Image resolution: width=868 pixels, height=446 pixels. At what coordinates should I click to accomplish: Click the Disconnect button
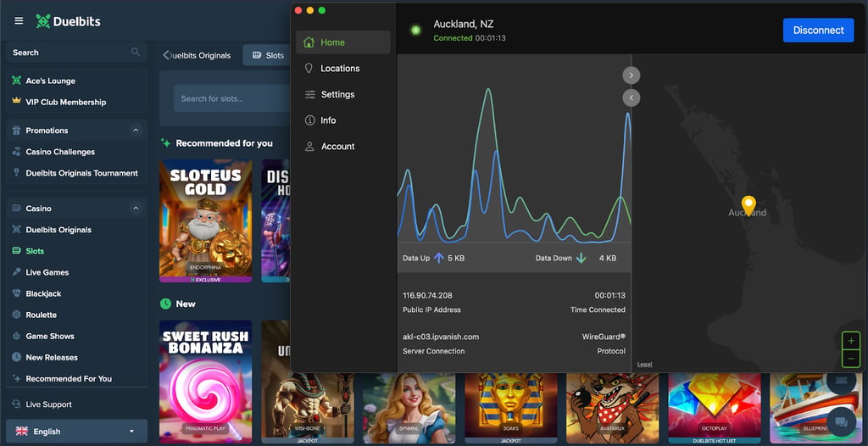818,30
